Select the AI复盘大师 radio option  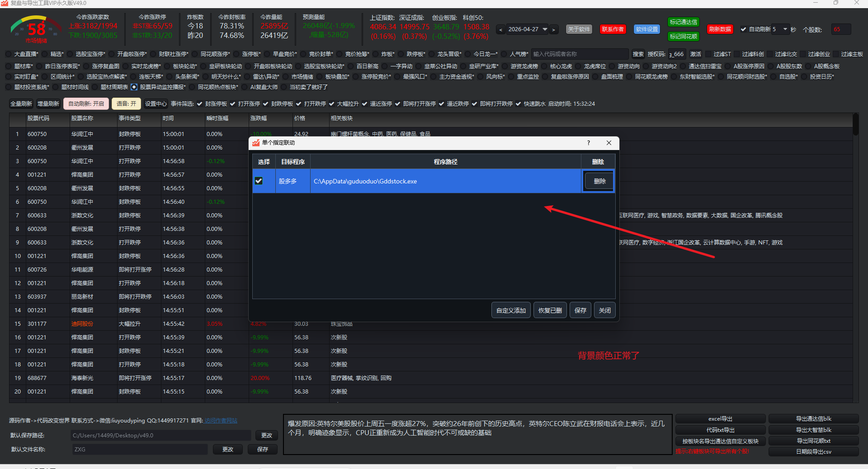[x=245, y=87]
